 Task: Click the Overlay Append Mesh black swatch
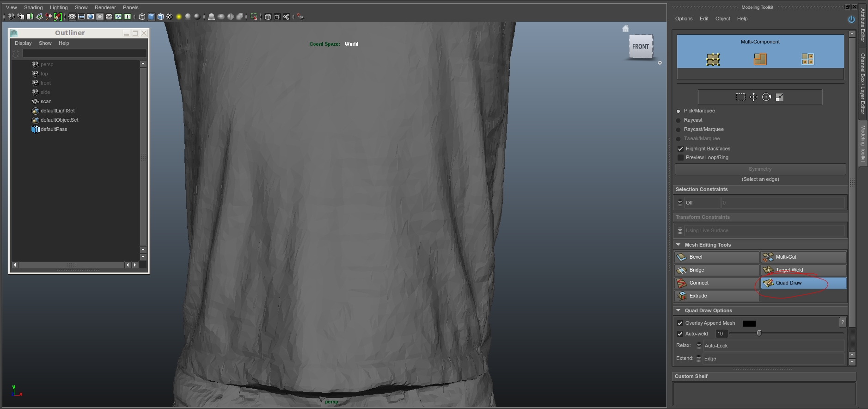(x=749, y=323)
